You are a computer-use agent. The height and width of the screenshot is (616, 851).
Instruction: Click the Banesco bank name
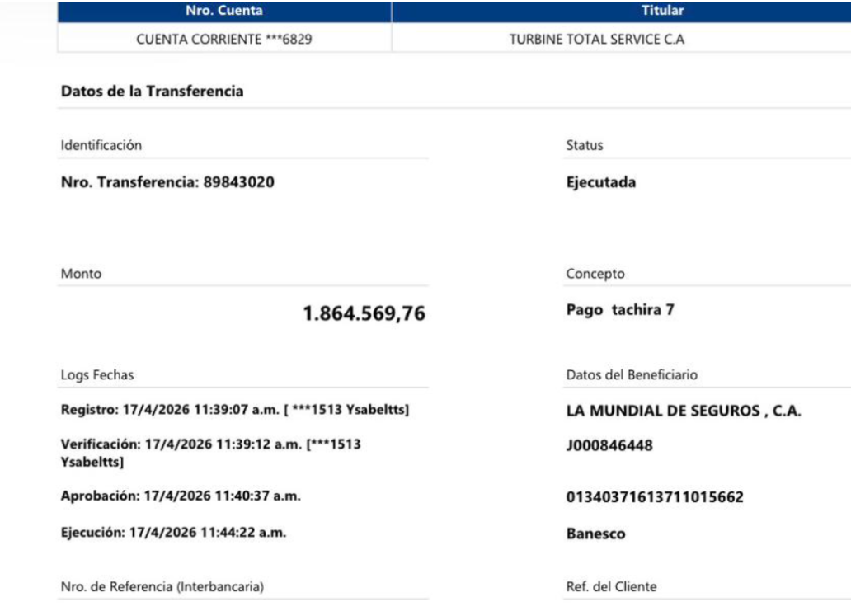pyautogui.click(x=595, y=534)
